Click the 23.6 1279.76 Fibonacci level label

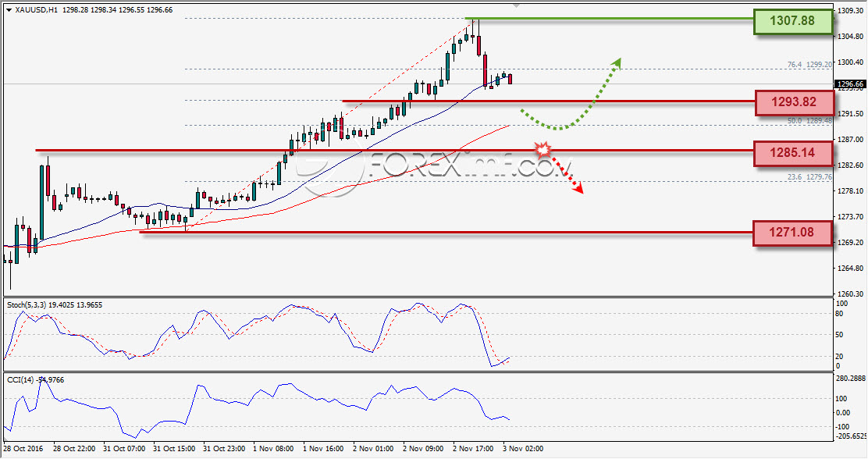pyautogui.click(x=809, y=177)
